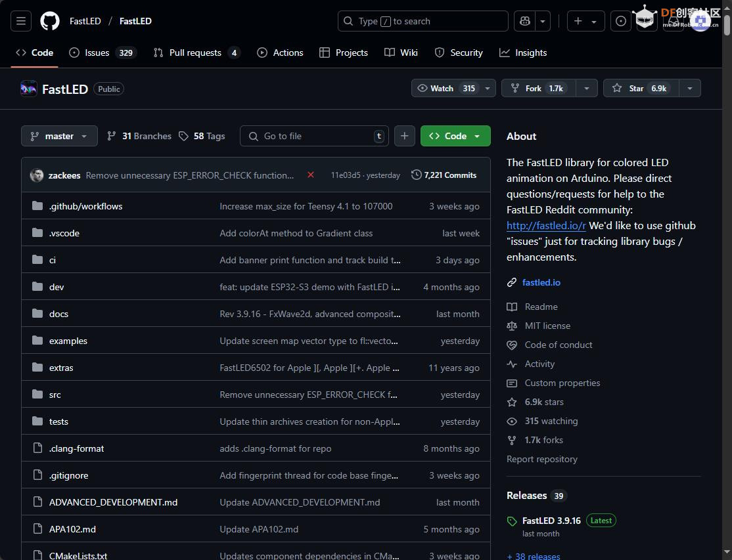This screenshot has width=732, height=560.
Task: Click the plus add-file button
Action: pyautogui.click(x=404, y=136)
